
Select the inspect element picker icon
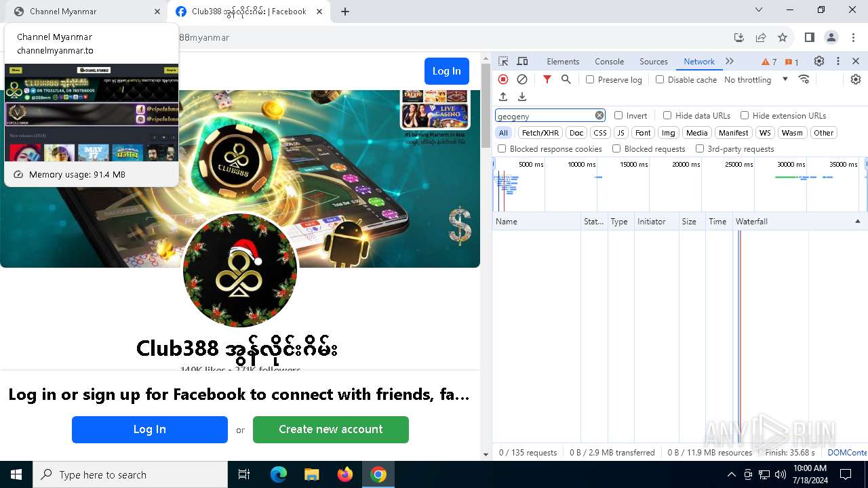point(503,61)
